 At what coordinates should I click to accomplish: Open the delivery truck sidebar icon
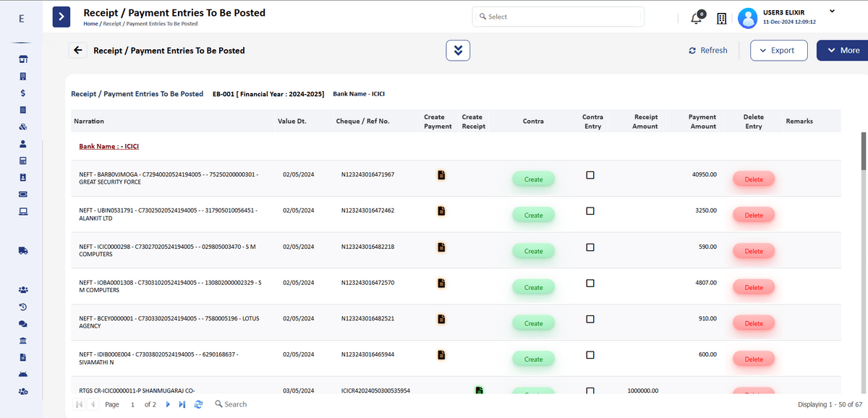[23, 251]
